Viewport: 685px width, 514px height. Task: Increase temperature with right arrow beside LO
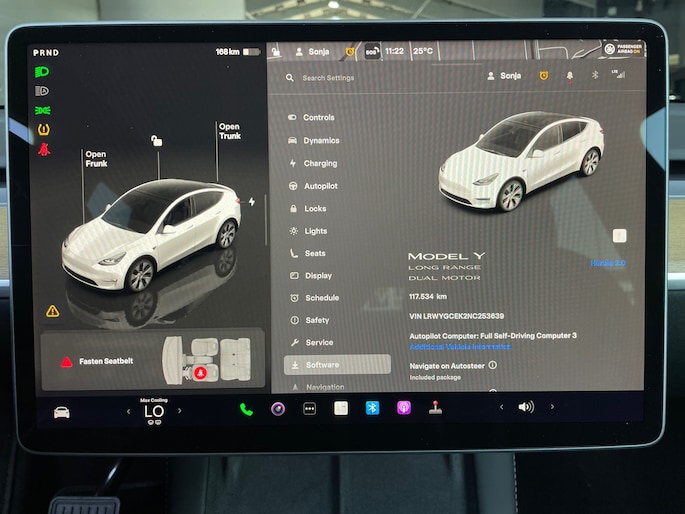pos(180,411)
